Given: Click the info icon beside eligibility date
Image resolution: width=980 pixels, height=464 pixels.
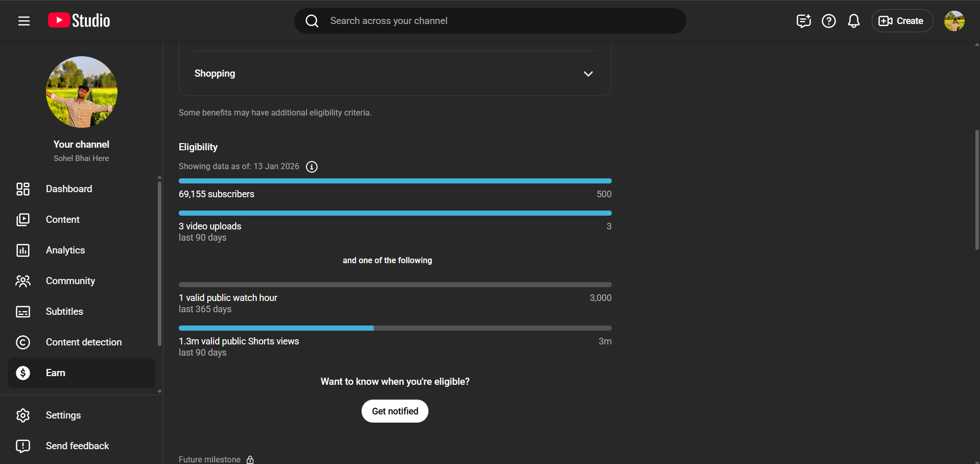Looking at the screenshot, I should coord(312,167).
